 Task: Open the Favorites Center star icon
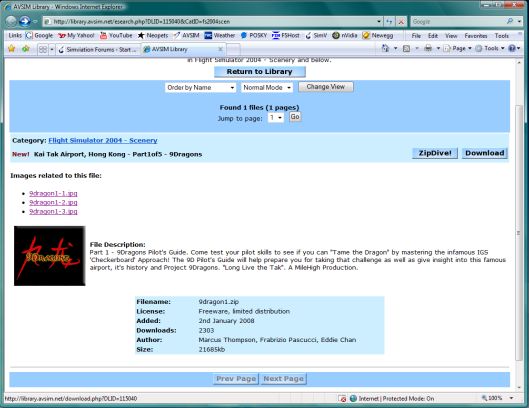[x=11, y=49]
